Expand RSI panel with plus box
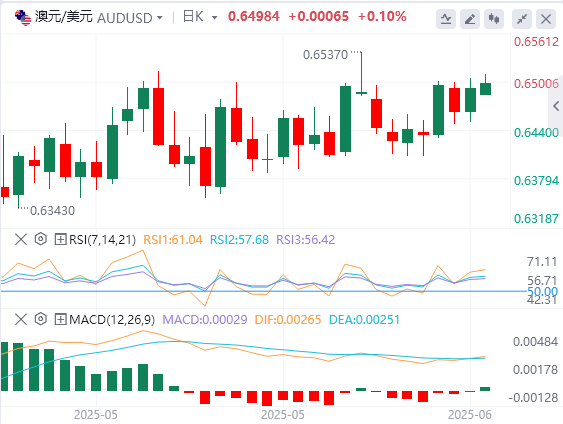The width and height of the screenshot is (563, 424). tap(60, 239)
